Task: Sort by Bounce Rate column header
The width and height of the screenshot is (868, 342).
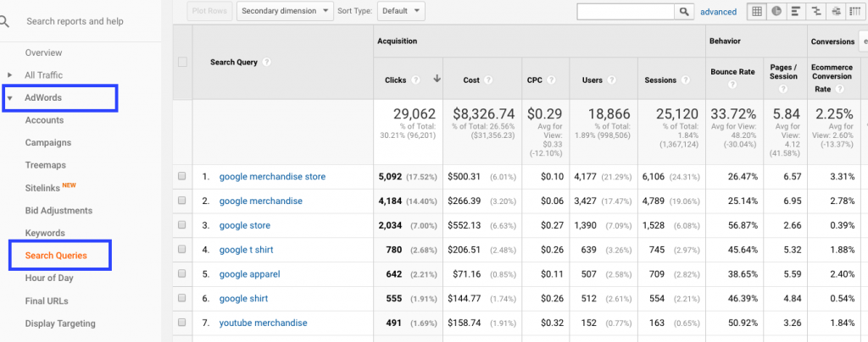Action: (x=732, y=72)
